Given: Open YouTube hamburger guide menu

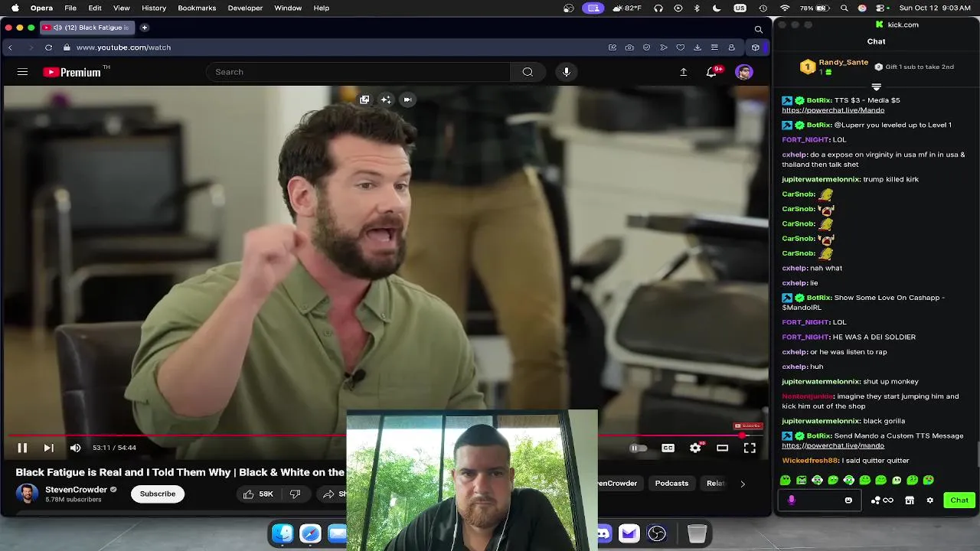Looking at the screenshot, I should pyautogui.click(x=22, y=72).
